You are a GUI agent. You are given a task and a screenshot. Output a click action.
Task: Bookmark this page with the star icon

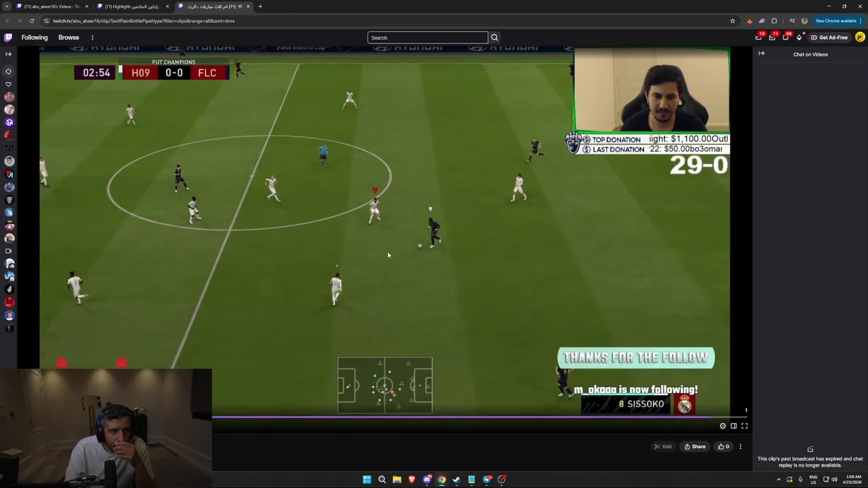[732, 21]
